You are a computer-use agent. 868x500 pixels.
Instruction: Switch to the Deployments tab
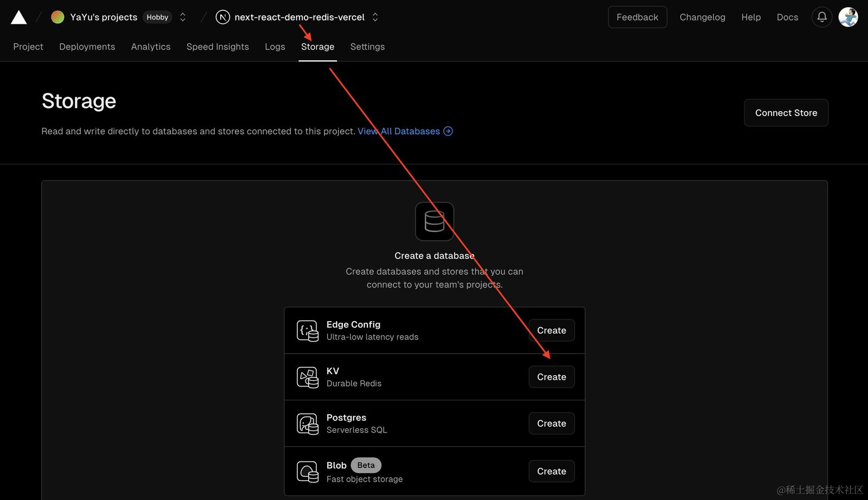(x=87, y=47)
